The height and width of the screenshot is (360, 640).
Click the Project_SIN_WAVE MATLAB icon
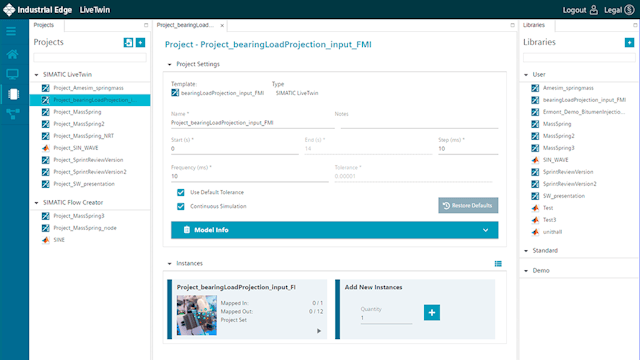click(46, 148)
